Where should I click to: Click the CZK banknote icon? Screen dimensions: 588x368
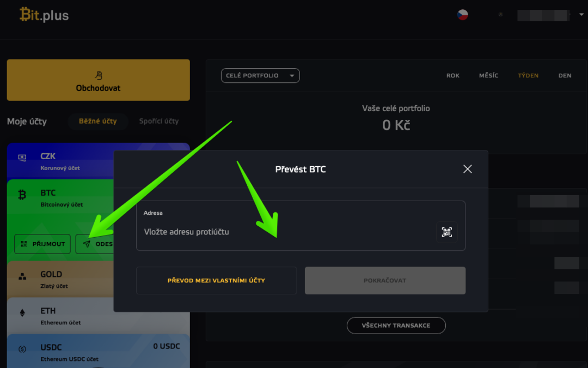pos(22,158)
